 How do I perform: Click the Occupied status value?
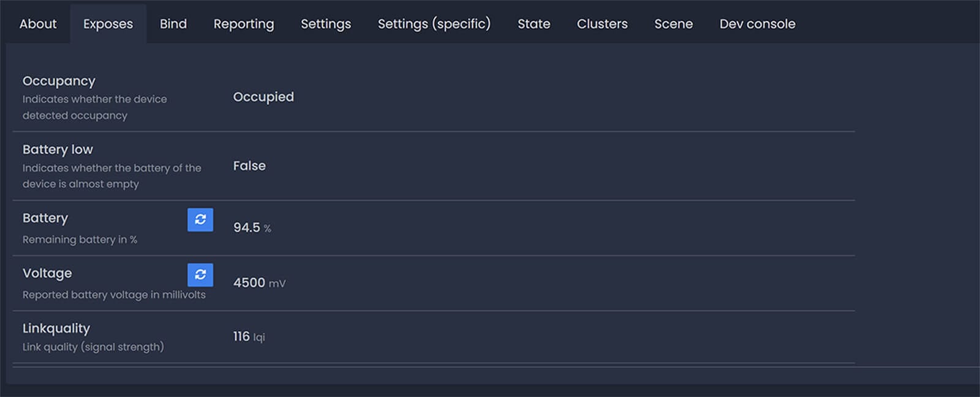(263, 97)
